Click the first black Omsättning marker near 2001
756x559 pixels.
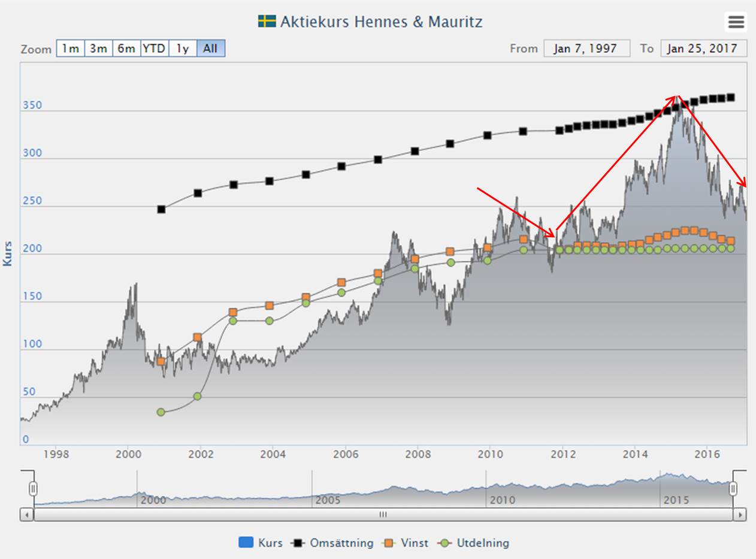click(x=161, y=209)
